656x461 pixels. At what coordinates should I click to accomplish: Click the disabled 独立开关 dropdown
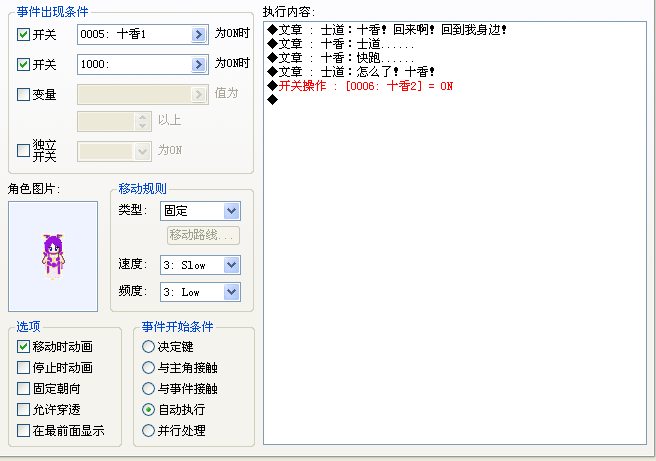pyautogui.click(x=114, y=151)
